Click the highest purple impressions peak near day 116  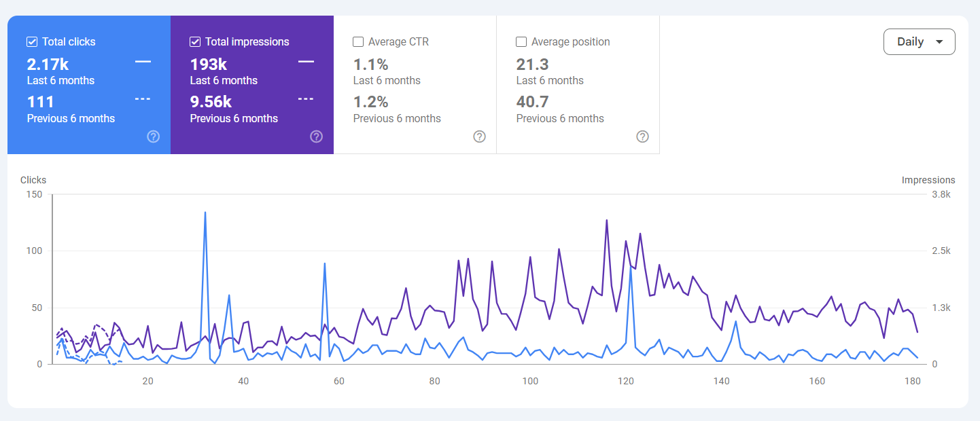tap(606, 221)
